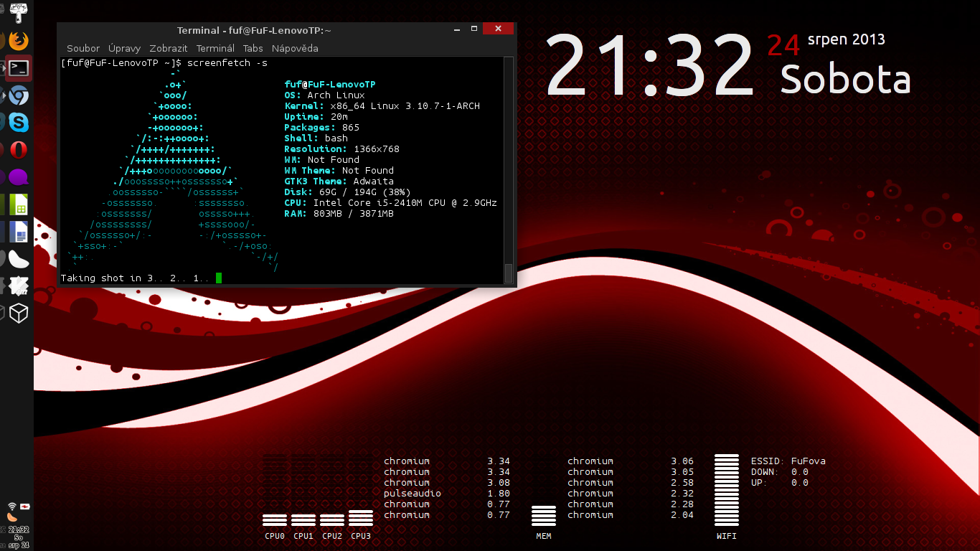Launch Opera browser from the dock
The height and width of the screenshot is (551, 980).
19,150
